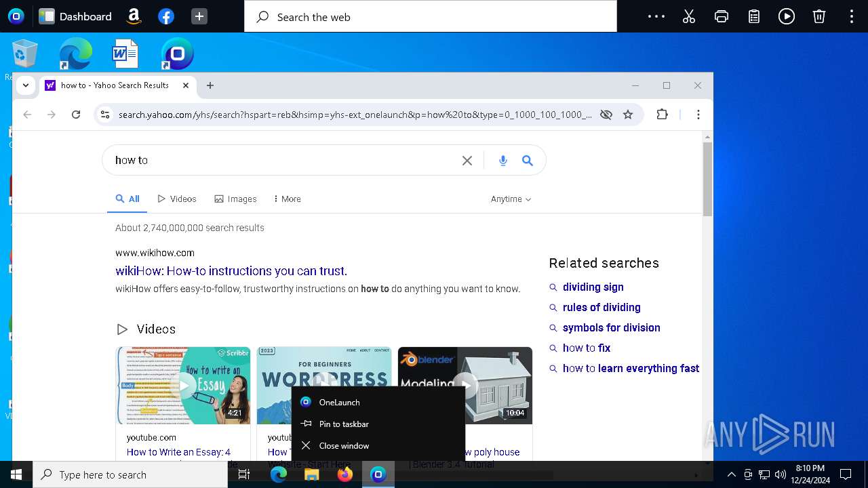Search related 'how to learn everything fast'
The image size is (868, 488).
(x=631, y=369)
